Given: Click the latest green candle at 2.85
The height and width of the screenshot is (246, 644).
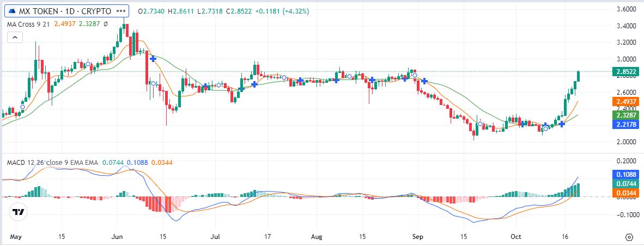Looking at the screenshot, I should [x=578, y=76].
